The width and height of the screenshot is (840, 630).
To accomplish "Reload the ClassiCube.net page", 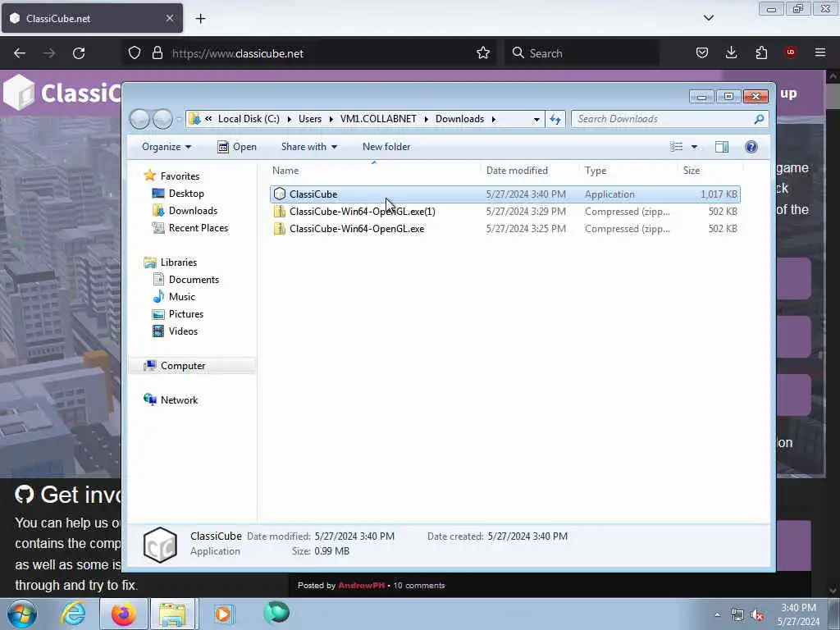I will (79, 53).
